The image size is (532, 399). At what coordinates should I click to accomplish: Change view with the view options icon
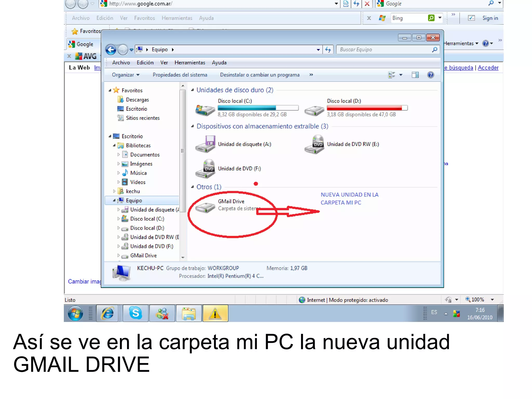391,75
